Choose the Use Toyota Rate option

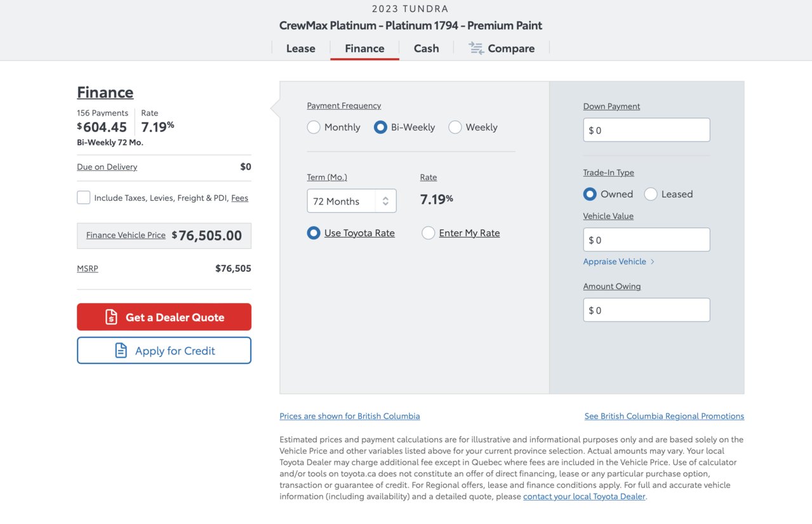314,233
